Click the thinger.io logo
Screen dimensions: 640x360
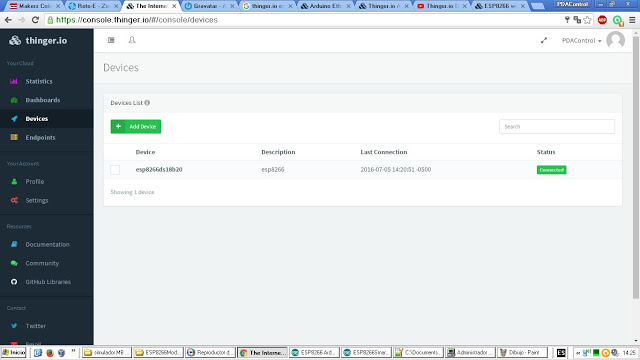tap(38, 40)
